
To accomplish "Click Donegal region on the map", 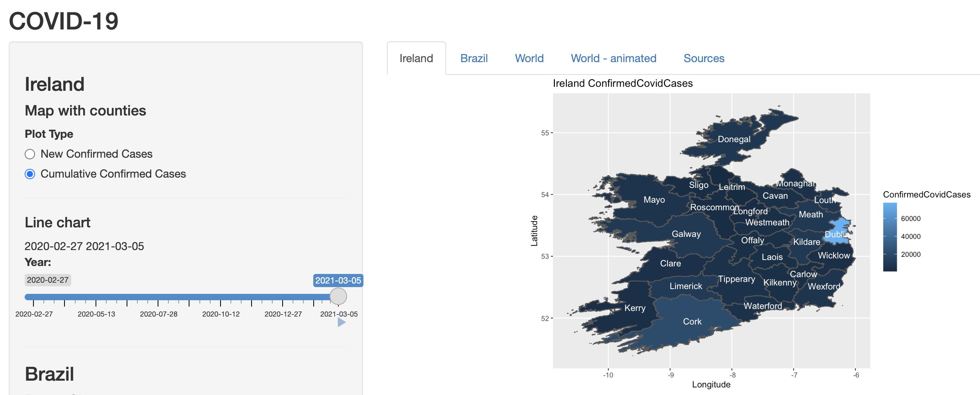I will click(734, 139).
